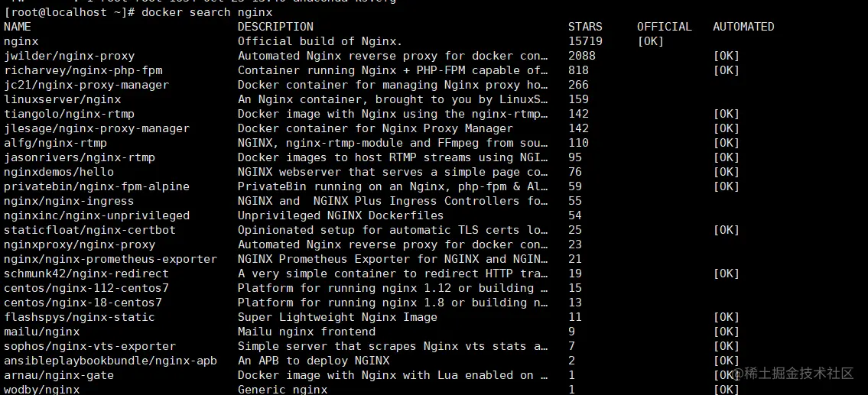Click the OFFICIAL column header
Viewport: 868px width, 395px height.
click(x=665, y=27)
